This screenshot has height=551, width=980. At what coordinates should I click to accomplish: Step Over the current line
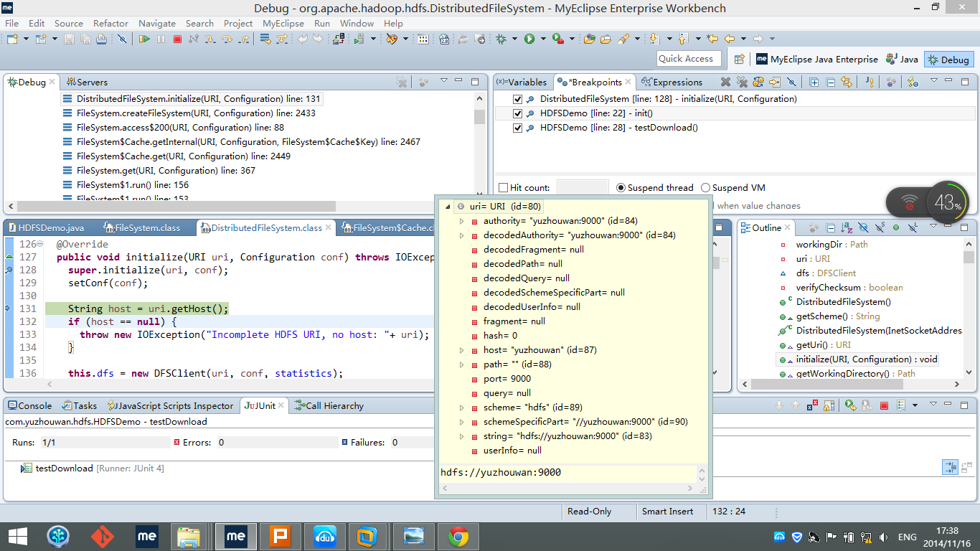point(227,39)
